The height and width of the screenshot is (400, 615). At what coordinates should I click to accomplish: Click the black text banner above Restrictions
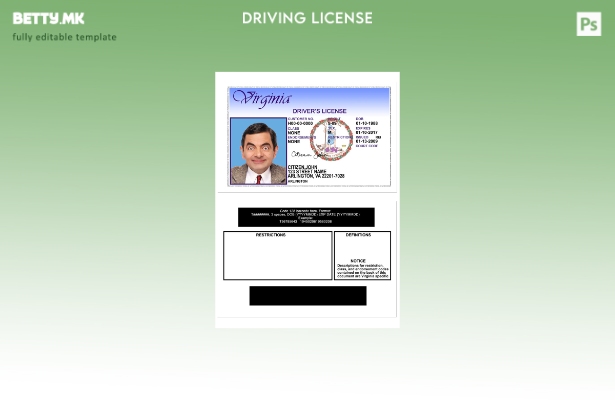click(306, 217)
